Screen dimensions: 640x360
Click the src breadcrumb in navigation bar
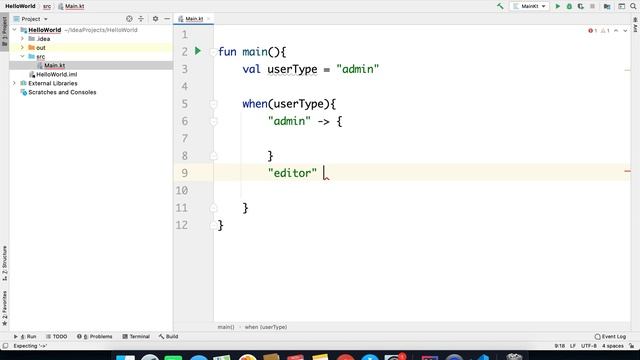point(47,6)
